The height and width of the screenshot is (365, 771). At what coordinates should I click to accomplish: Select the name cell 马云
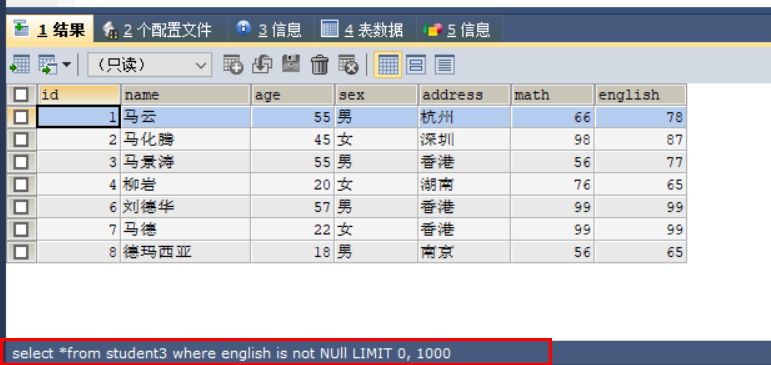coord(186,117)
